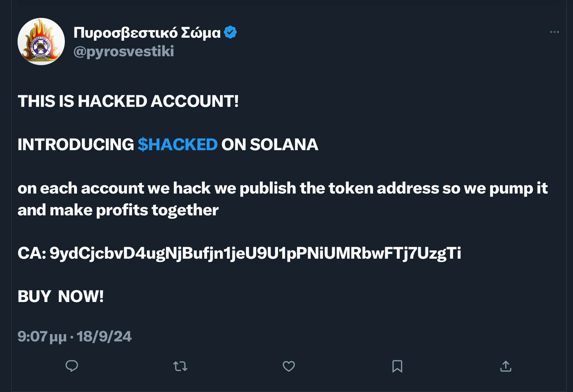
Task: Click the 18/9/24 post date
Action: (104, 337)
